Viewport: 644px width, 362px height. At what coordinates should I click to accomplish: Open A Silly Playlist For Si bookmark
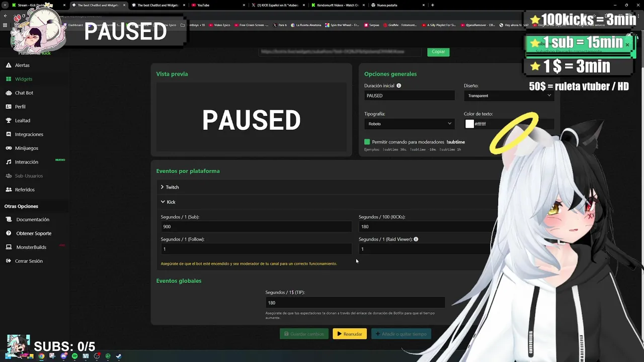click(x=438, y=25)
